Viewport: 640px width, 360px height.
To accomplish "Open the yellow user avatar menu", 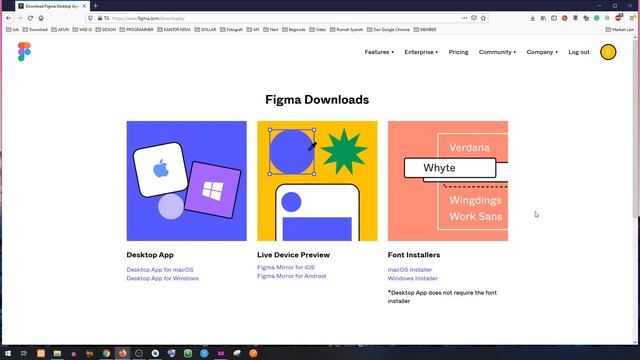I will pos(608,52).
